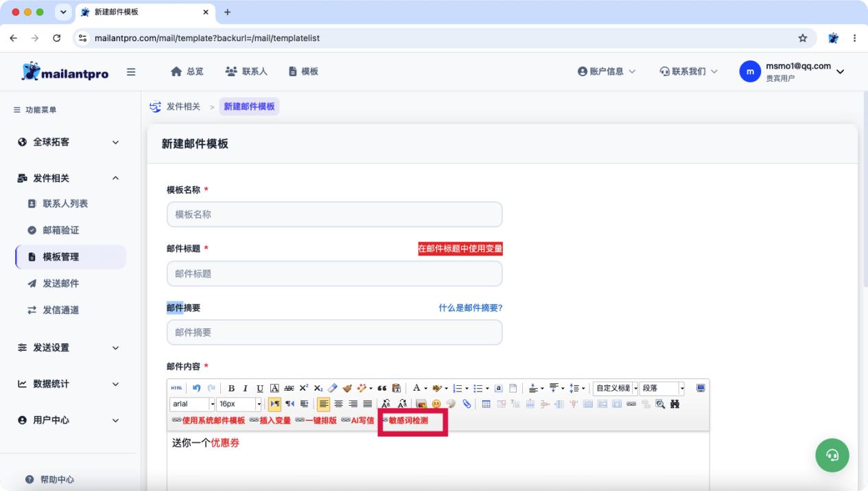868x491 pixels.
Task: Insert blockquote with quote icon
Action: 382,388
